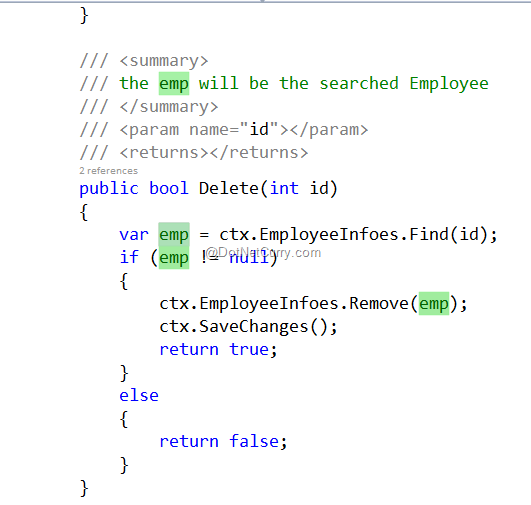
Task: Click the opening '<summary>' comment tag
Action: pos(164,61)
